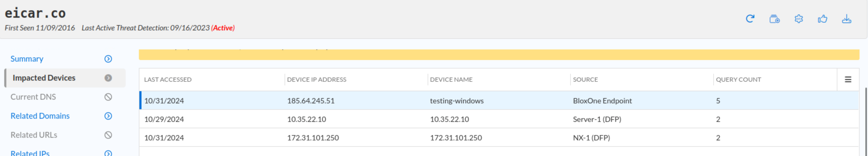Select the testing-windows device row

(x=457, y=101)
